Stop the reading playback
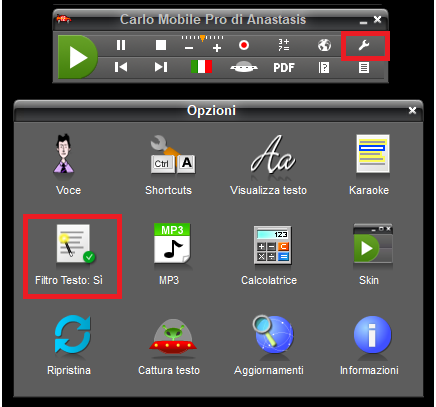The width and height of the screenshot is (436, 407). (161, 45)
